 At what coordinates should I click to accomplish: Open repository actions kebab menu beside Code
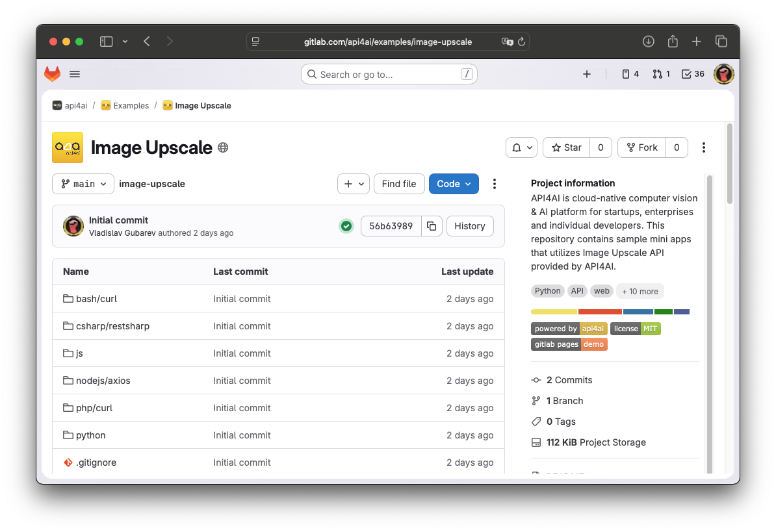pos(494,184)
